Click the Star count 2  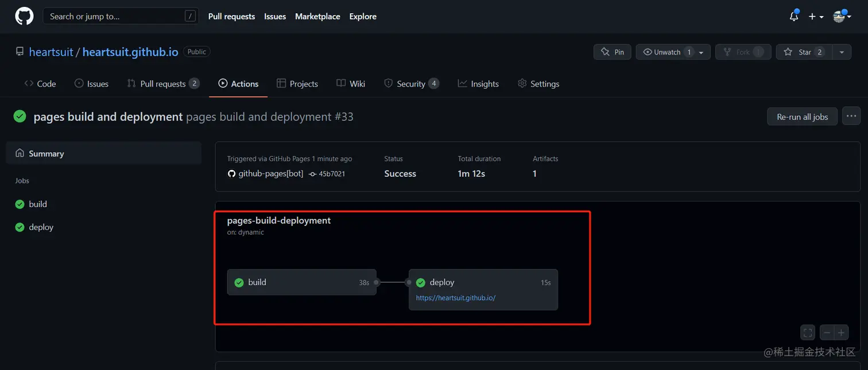[820, 52]
